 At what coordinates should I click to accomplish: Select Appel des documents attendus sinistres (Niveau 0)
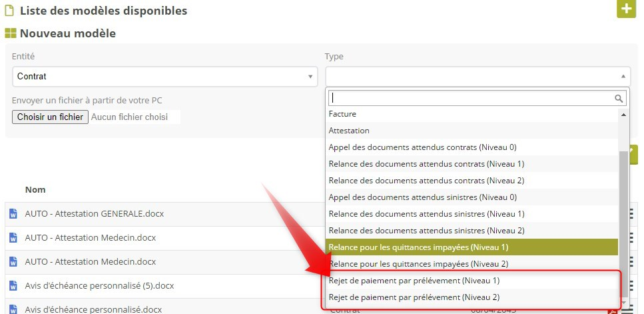[x=422, y=197]
